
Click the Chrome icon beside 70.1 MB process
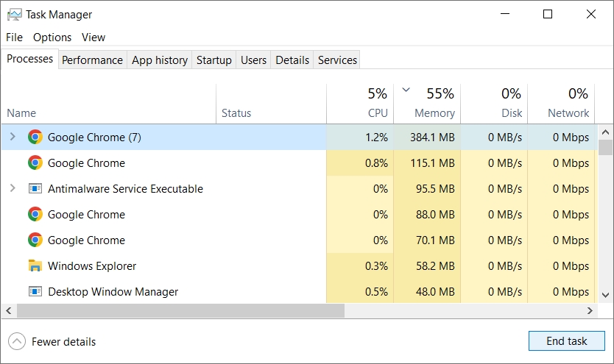point(35,240)
